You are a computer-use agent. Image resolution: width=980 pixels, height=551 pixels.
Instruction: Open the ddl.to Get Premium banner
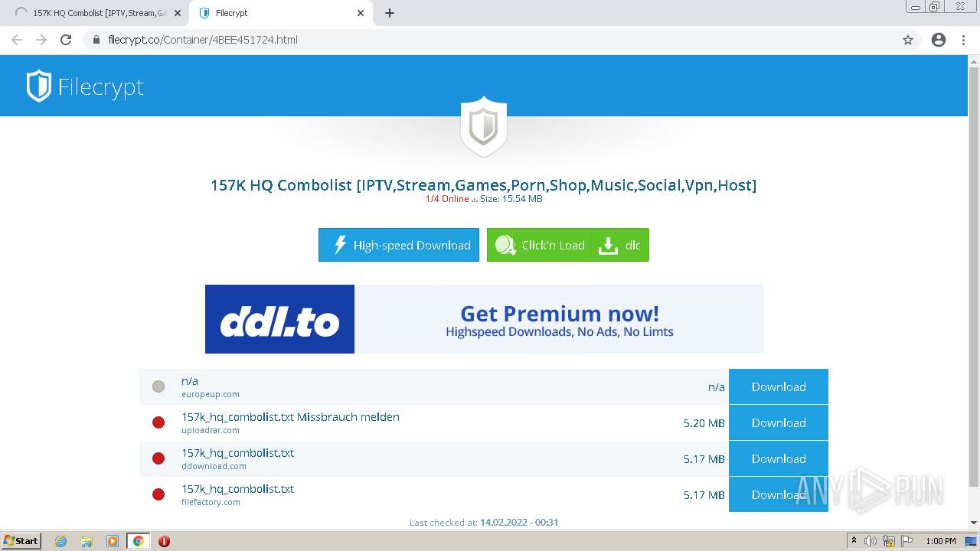click(484, 319)
